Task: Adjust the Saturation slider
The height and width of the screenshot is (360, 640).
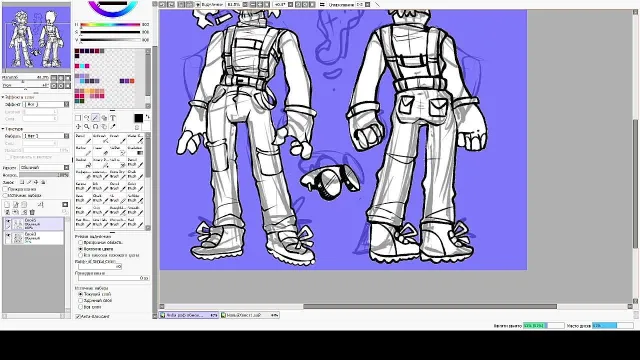Action: [110, 32]
